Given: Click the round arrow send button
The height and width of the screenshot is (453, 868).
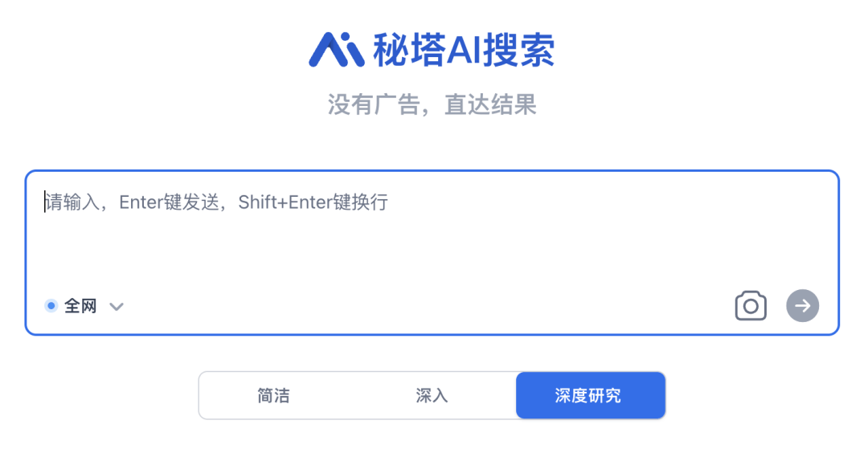Looking at the screenshot, I should (x=803, y=305).
